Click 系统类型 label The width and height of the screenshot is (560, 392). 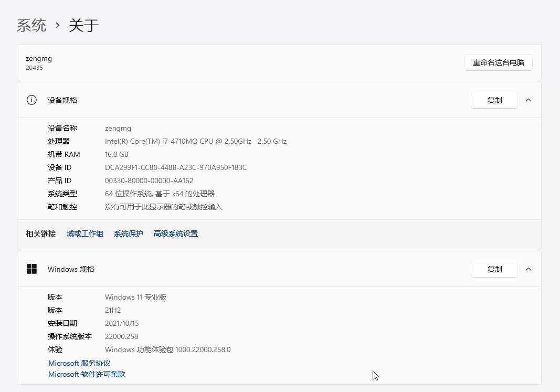coord(62,194)
